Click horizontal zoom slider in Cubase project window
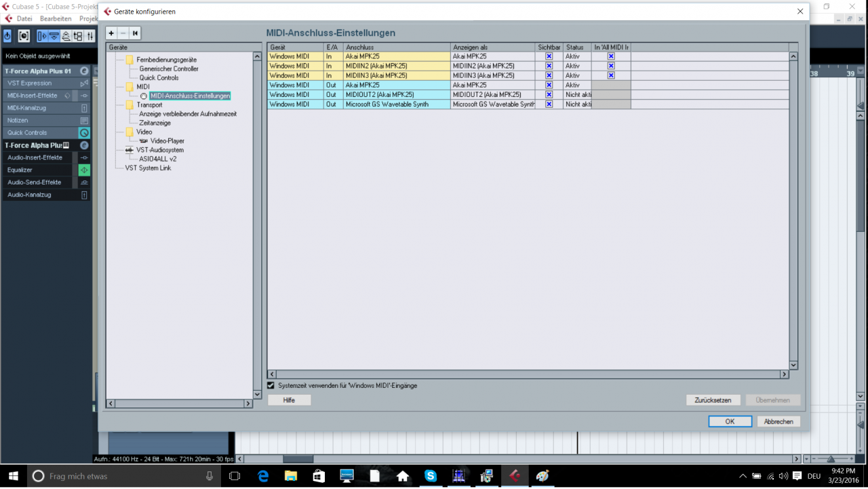 (830, 459)
